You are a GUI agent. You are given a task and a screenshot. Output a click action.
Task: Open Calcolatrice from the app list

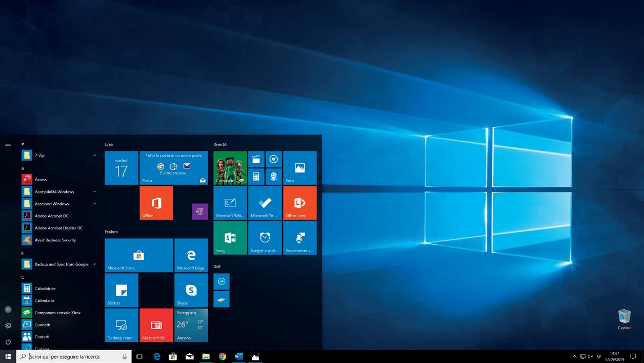59,289
